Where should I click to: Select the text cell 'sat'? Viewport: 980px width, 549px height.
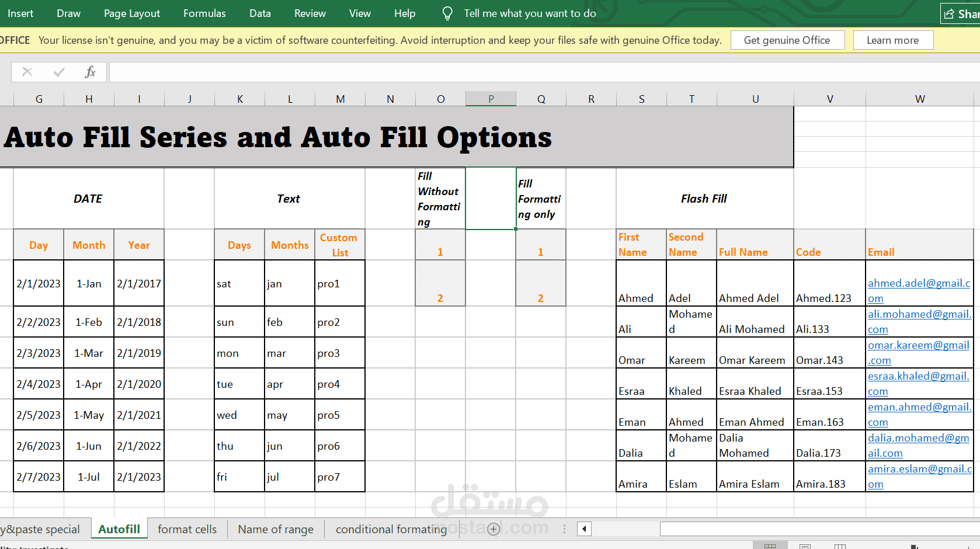[240, 283]
